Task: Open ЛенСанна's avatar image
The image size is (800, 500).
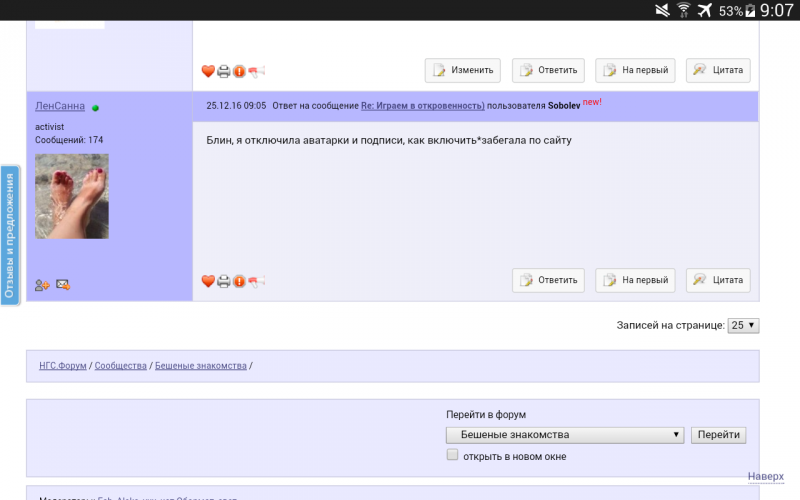Action: tap(72, 196)
